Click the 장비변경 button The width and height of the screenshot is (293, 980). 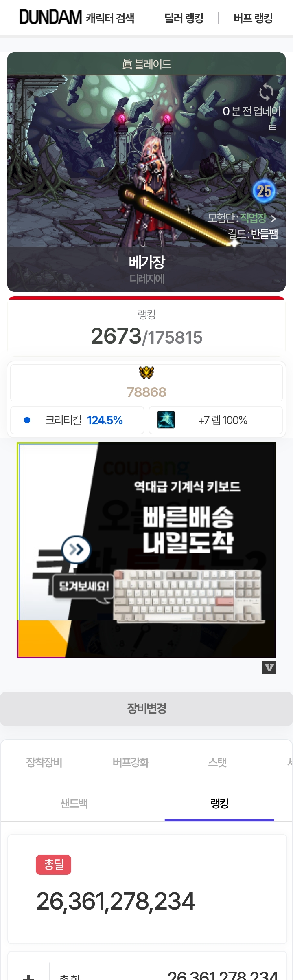tap(146, 709)
